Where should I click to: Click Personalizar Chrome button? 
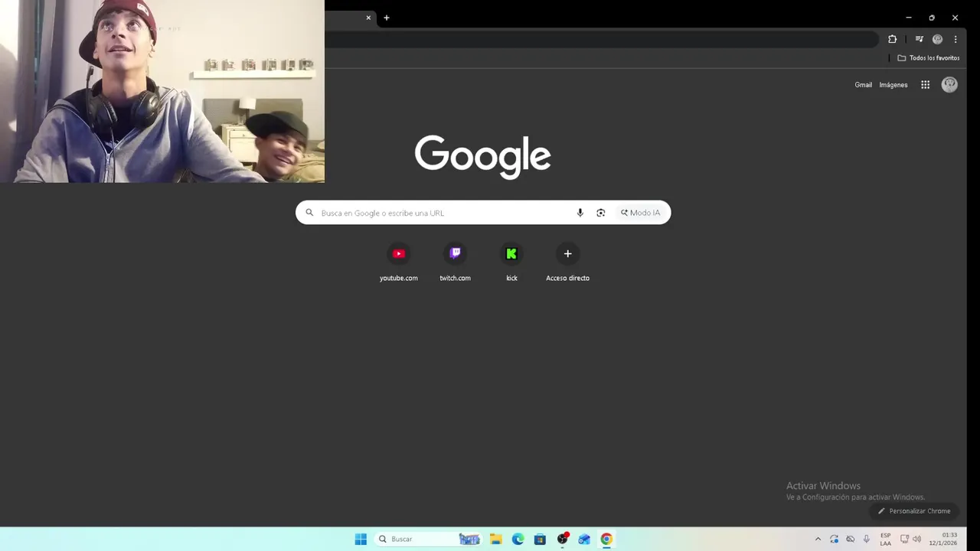tap(914, 511)
